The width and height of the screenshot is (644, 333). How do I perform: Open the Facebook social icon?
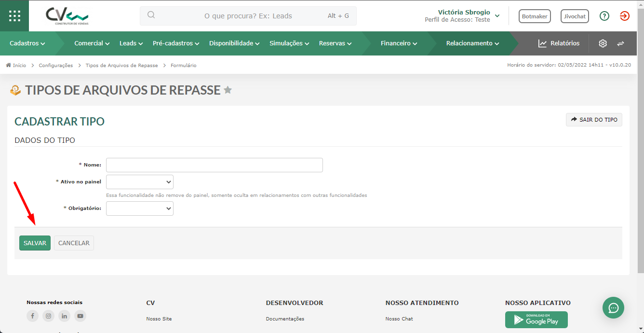[32, 316]
